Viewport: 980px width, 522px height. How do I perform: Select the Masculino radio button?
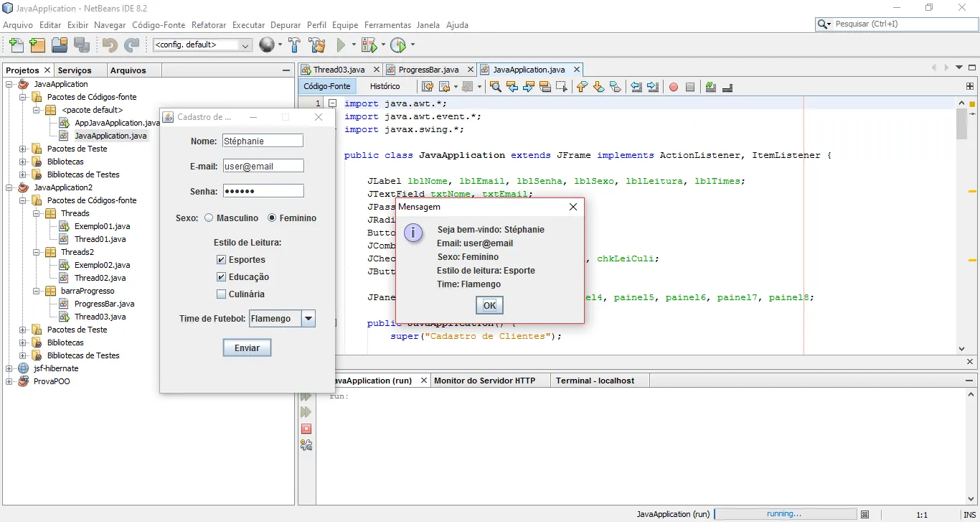pos(209,218)
